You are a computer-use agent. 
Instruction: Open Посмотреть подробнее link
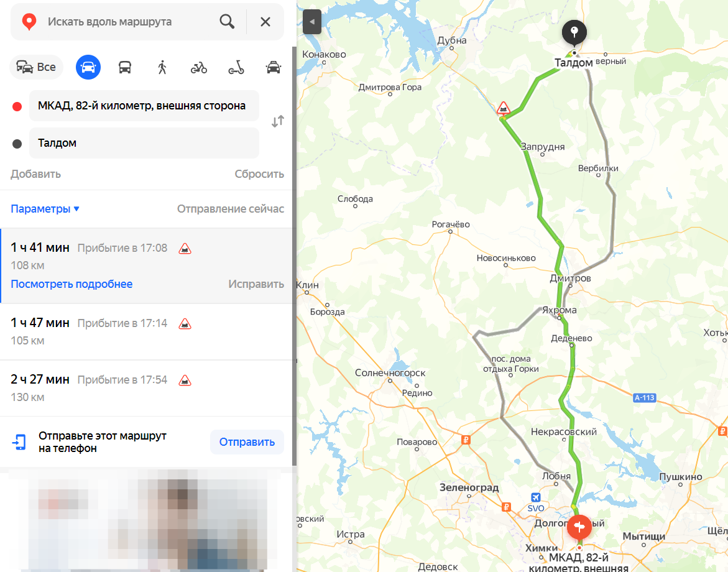click(x=71, y=284)
